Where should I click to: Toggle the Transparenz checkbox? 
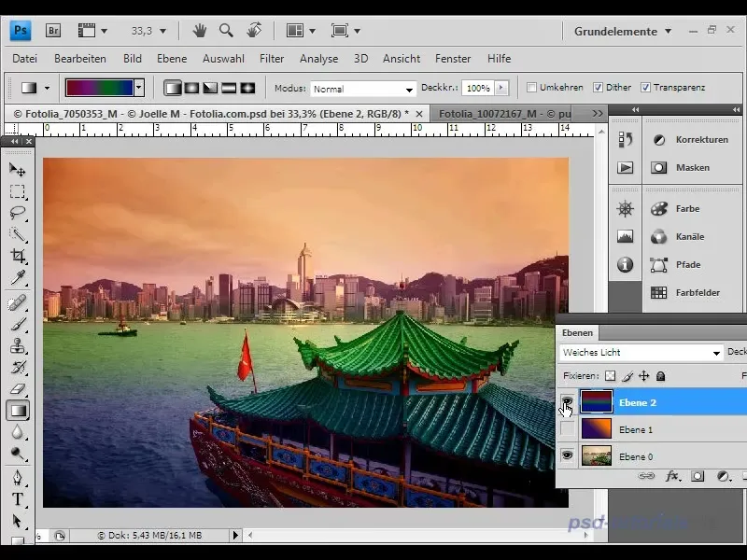(x=645, y=88)
